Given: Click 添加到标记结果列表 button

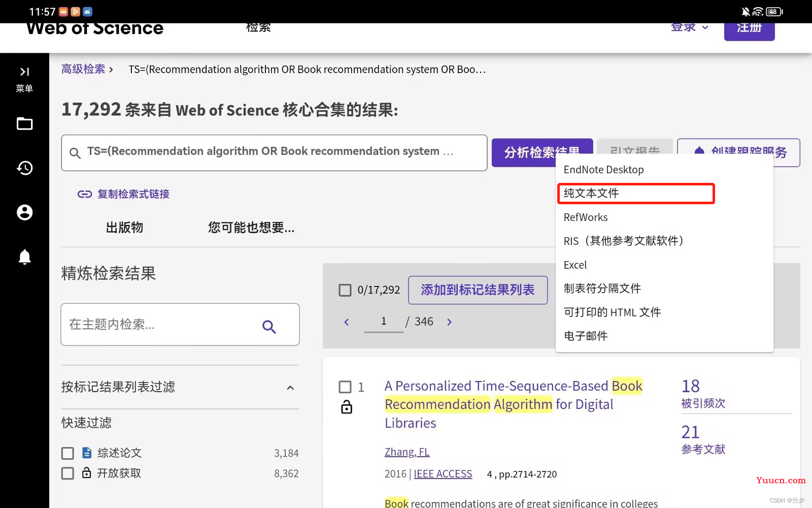Looking at the screenshot, I should (478, 290).
